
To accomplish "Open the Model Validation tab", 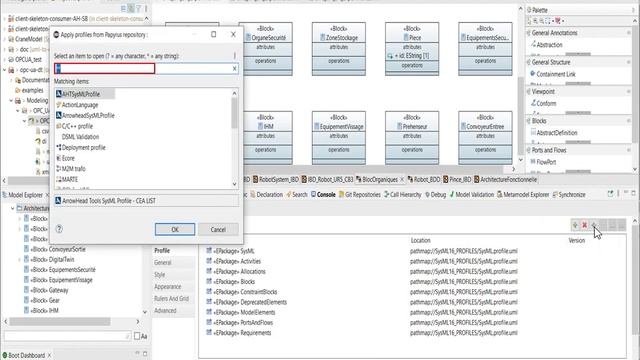I will point(472,195).
